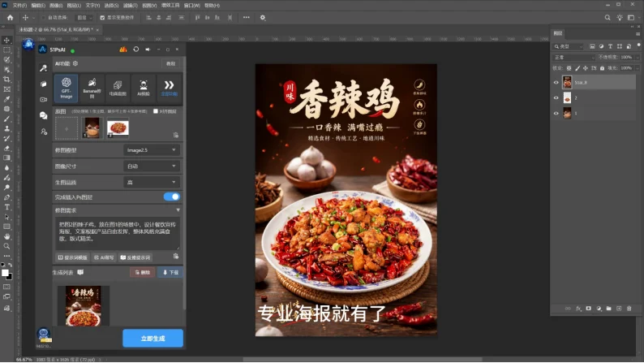
Task: Click the AI功能 settings gear icon
Action: pyautogui.click(x=75, y=63)
